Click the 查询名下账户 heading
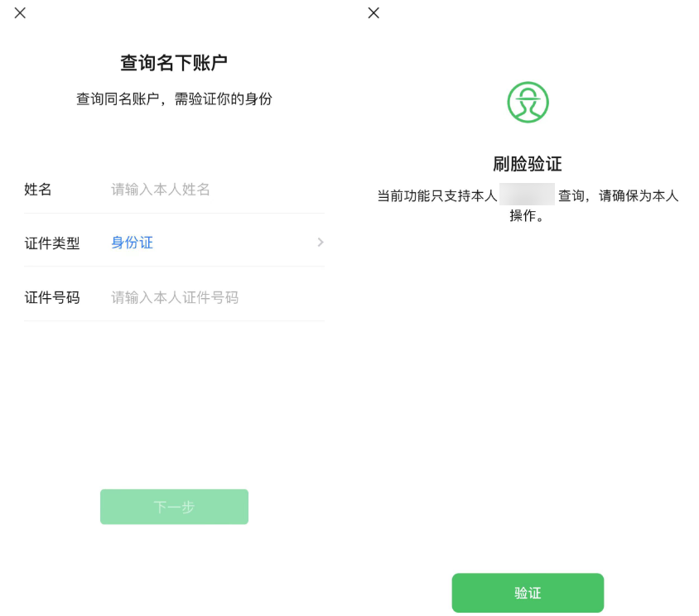Screen dimensions: 699x616 tap(174, 62)
